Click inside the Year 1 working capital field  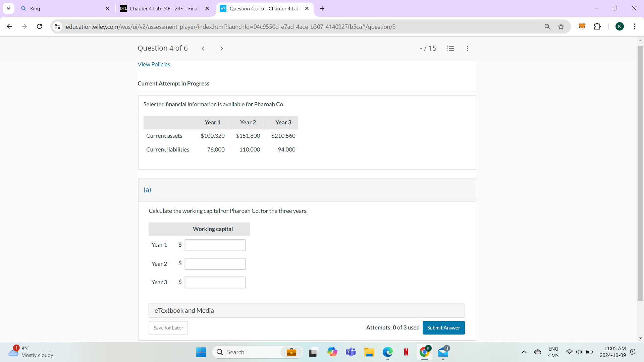(215, 245)
